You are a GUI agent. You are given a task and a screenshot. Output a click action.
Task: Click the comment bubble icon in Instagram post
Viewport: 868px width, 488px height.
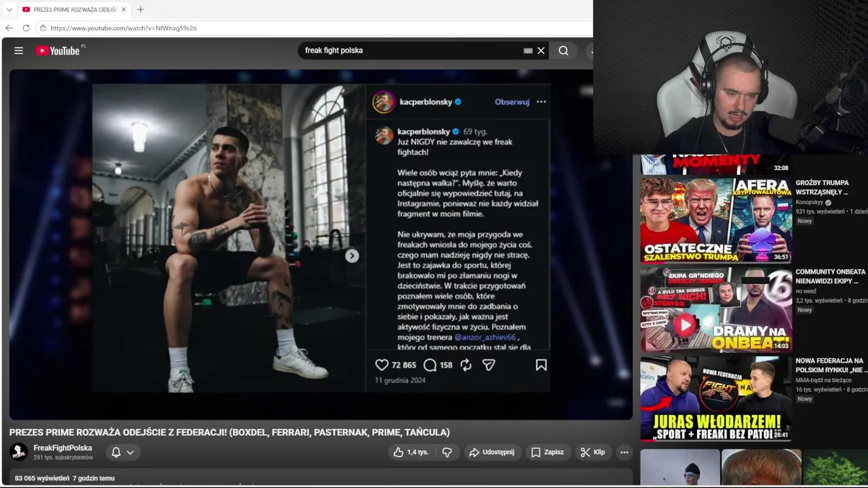(x=430, y=365)
